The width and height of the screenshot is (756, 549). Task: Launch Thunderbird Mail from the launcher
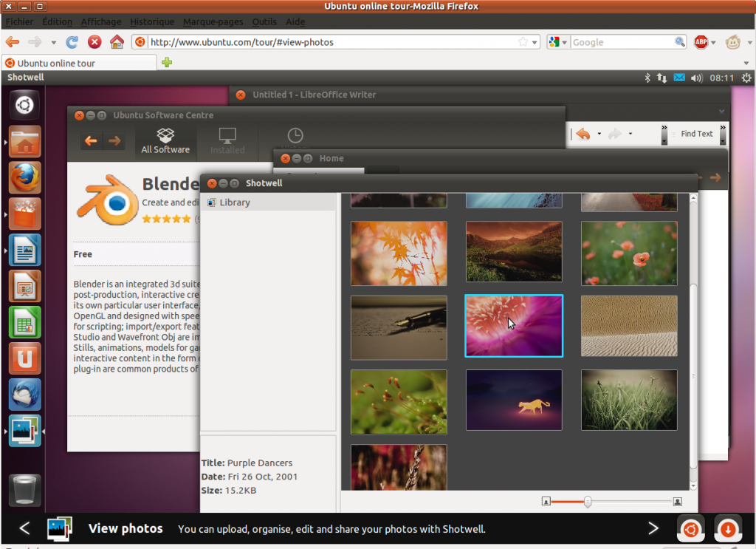pos(24,395)
